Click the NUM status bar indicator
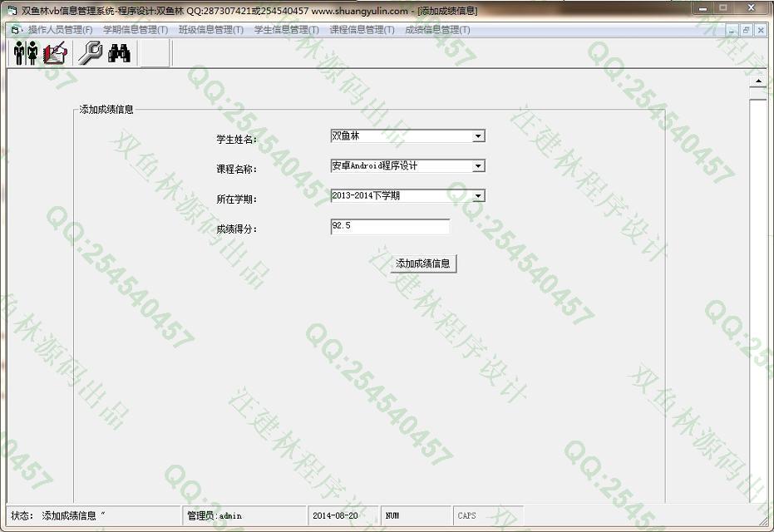Screen dimensions: 774x532 (x=416, y=516)
